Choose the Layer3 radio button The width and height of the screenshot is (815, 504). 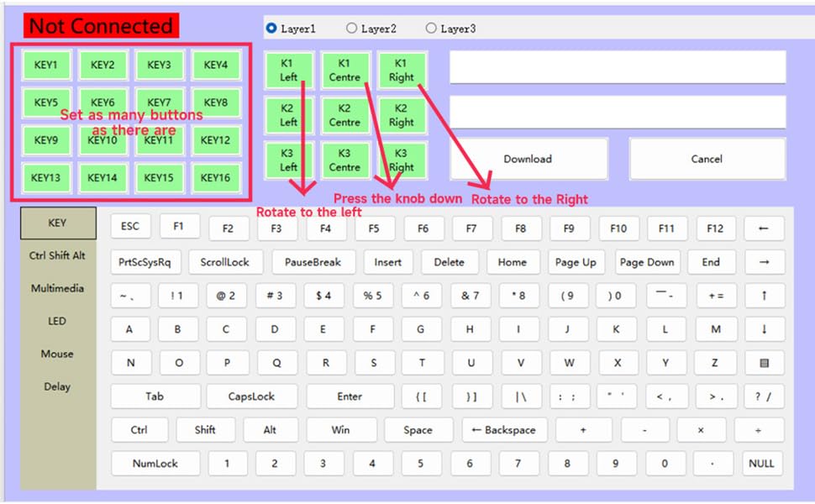[x=431, y=29]
